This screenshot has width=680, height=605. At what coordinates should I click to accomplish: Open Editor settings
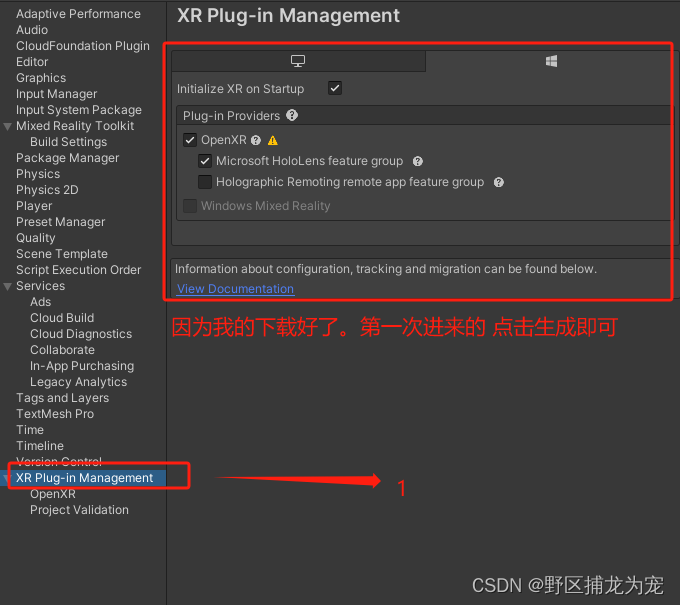32,62
